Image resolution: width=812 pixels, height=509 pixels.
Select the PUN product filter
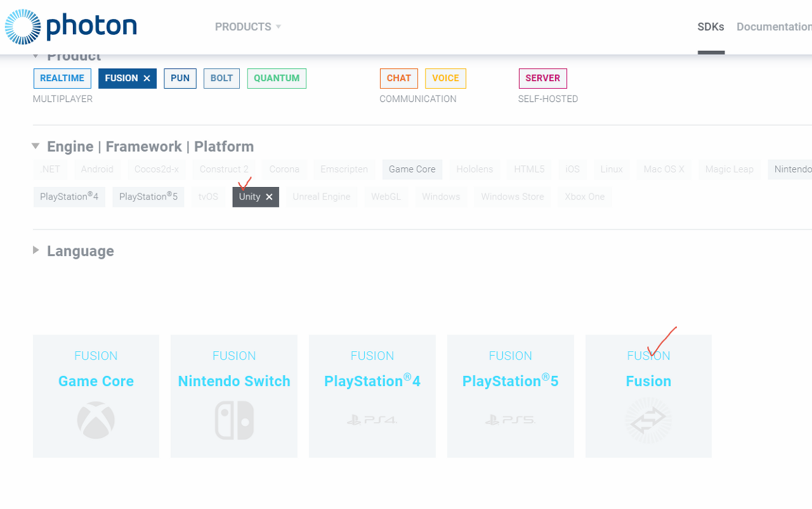click(x=180, y=78)
